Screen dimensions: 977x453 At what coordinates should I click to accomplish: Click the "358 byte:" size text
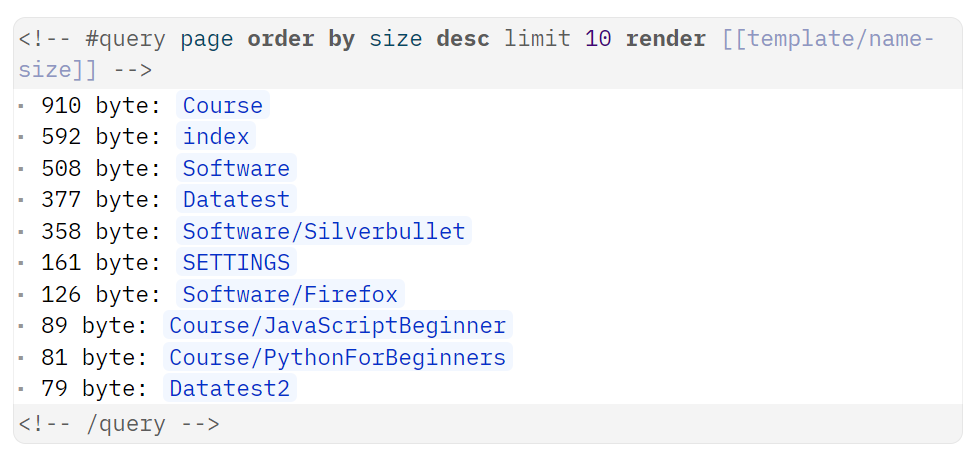[101, 232]
